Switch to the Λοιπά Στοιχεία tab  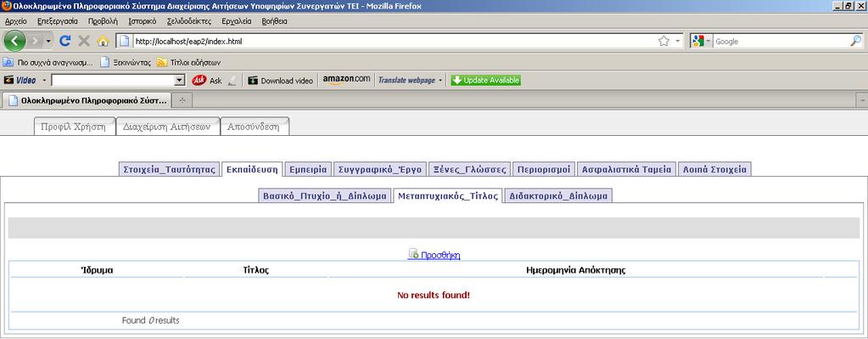point(714,170)
